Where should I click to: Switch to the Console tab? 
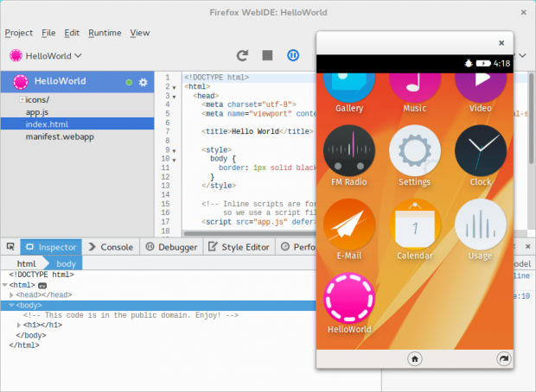click(x=111, y=247)
